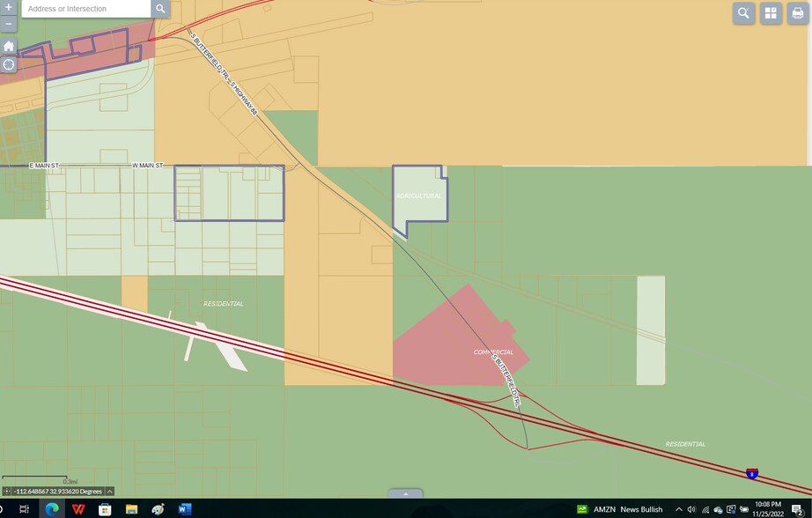The width and height of the screenshot is (812, 518).
Task: Open the AMZN News Bullish taskbar widget
Action: [617, 509]
